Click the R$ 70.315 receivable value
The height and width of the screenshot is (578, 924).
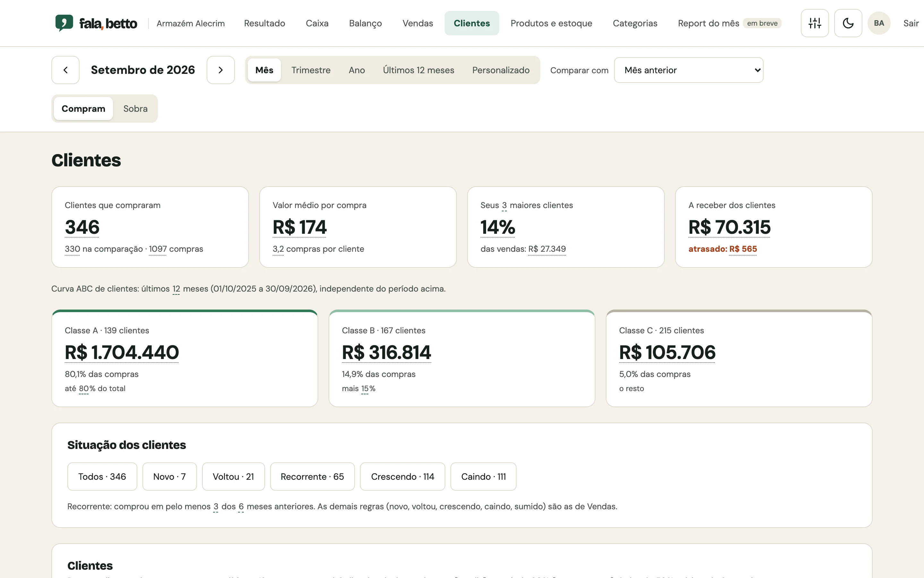(729, 227)
